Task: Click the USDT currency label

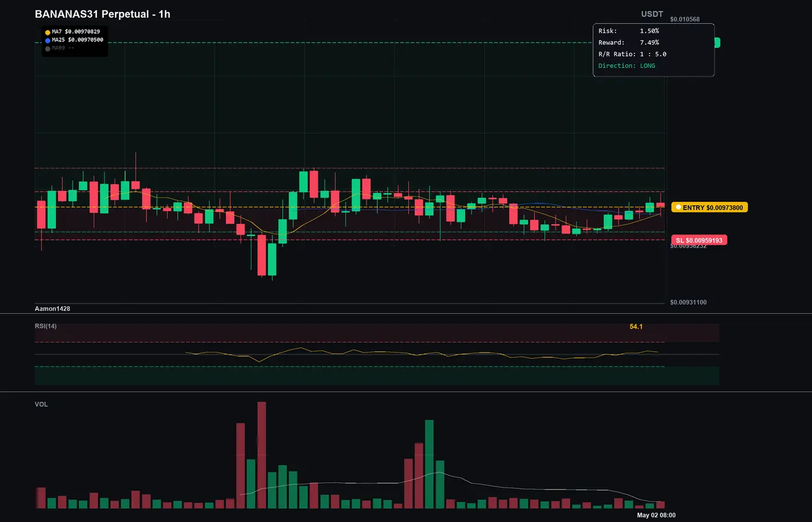Action: (652, 14)
